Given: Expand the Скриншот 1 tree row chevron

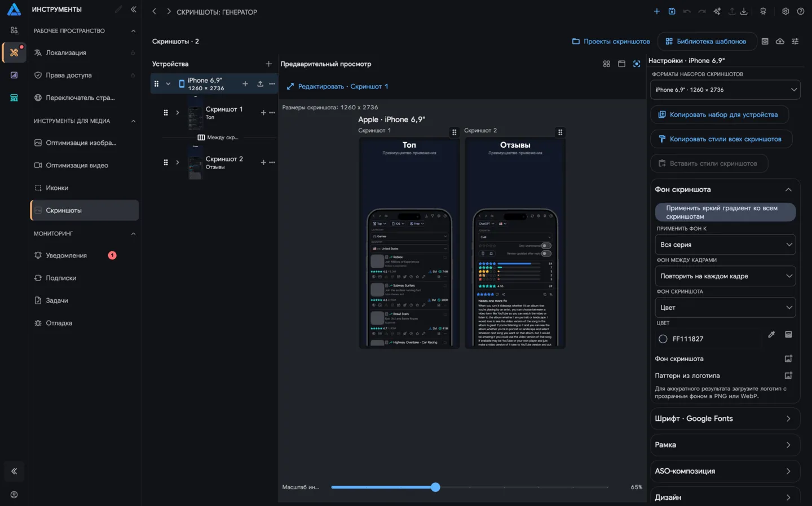Looking at the screenshot, I should (178, 113).
